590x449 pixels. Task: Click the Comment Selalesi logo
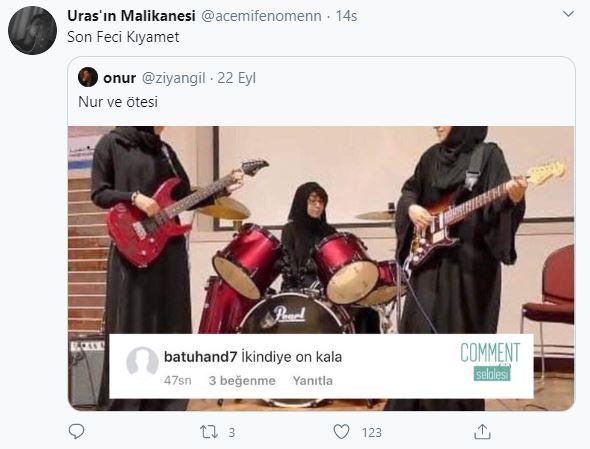click(x=490, y=361)
